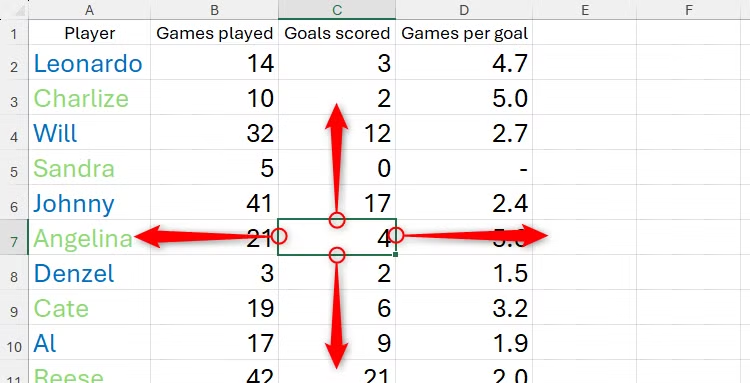Select the Sandra name cell
This screenshot has height=383, width=750.
tap(89, 167)
